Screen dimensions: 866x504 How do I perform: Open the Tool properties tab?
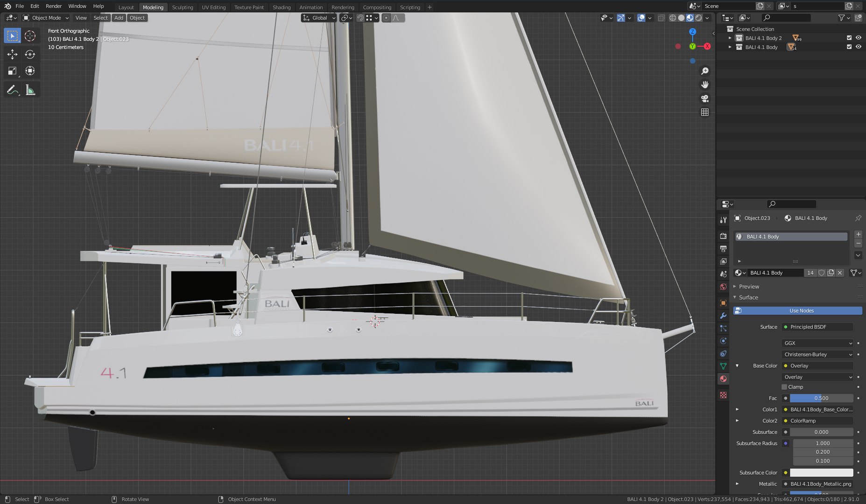723,220
